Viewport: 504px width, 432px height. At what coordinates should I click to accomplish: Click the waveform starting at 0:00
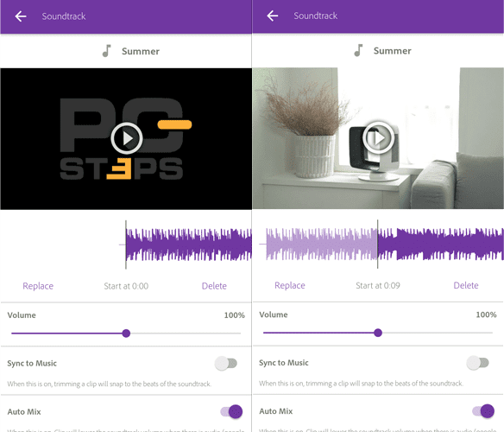(x=189, y=245)
